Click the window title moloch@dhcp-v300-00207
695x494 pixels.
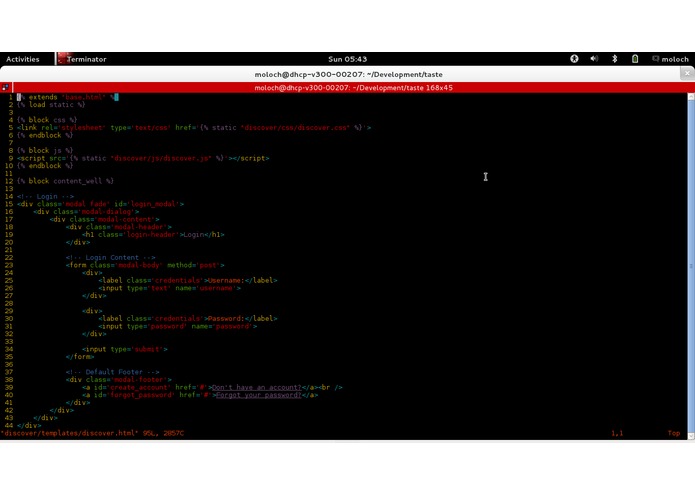[348, 74]
